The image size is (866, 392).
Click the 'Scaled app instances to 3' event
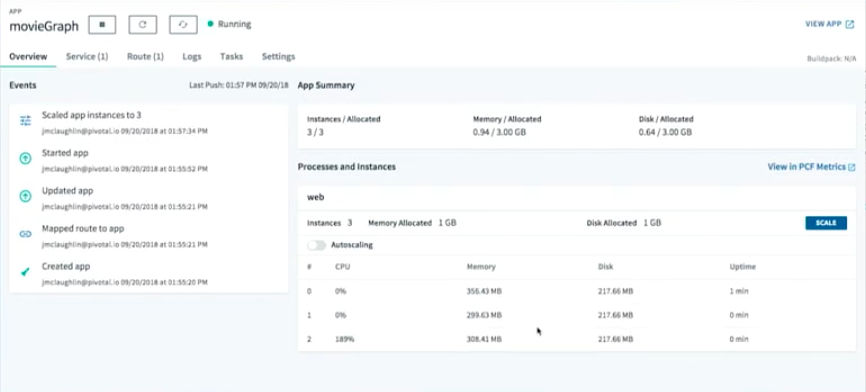click(92, 115)
